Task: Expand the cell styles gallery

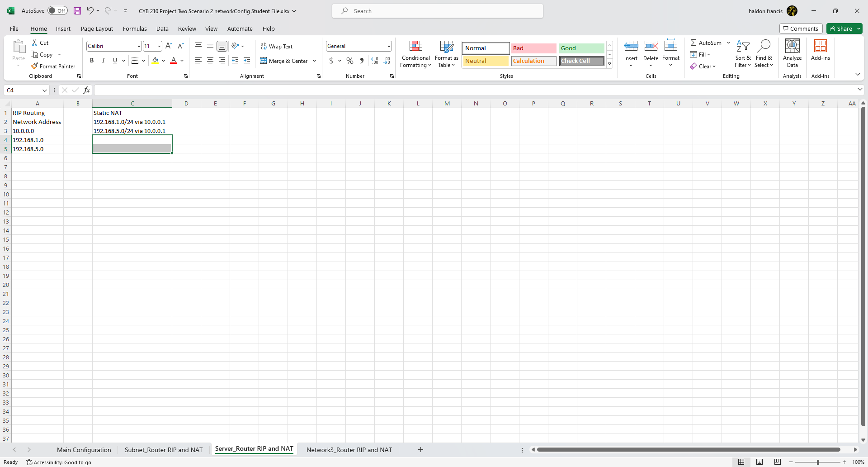Action: 609,64
